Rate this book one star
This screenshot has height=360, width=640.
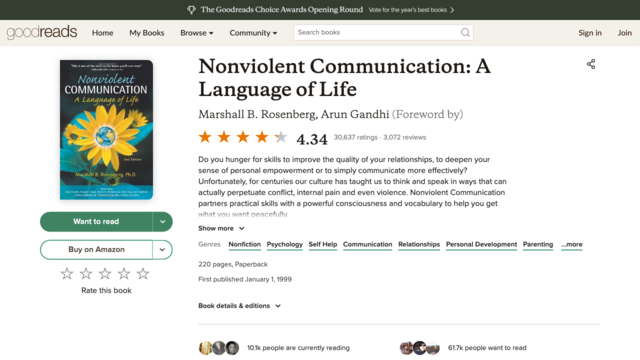tap(67, 273)
